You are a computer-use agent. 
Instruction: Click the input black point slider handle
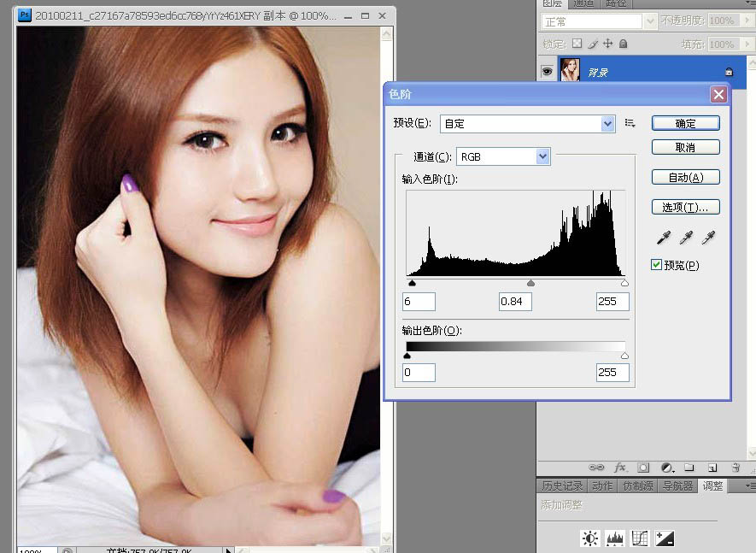412,283
